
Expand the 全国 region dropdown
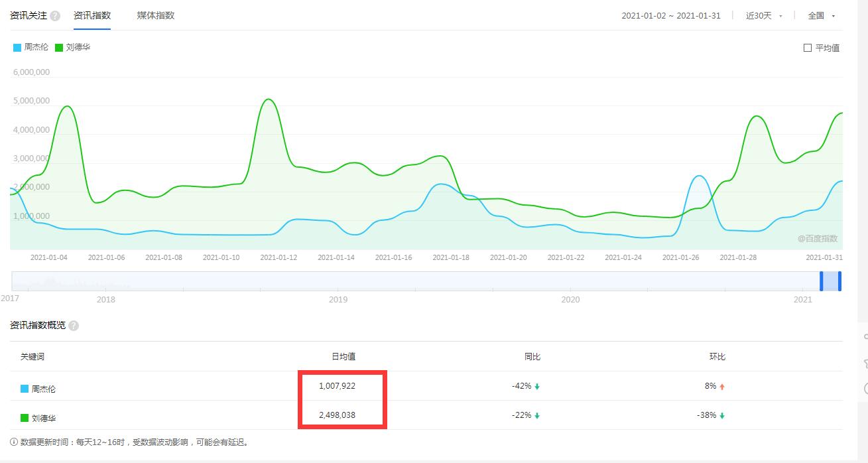821,16
